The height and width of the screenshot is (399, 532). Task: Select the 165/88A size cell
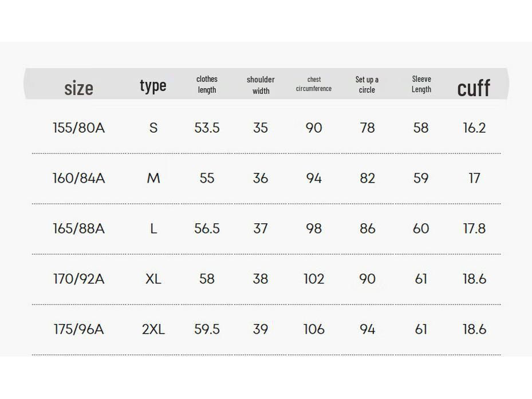pos(79,228)
